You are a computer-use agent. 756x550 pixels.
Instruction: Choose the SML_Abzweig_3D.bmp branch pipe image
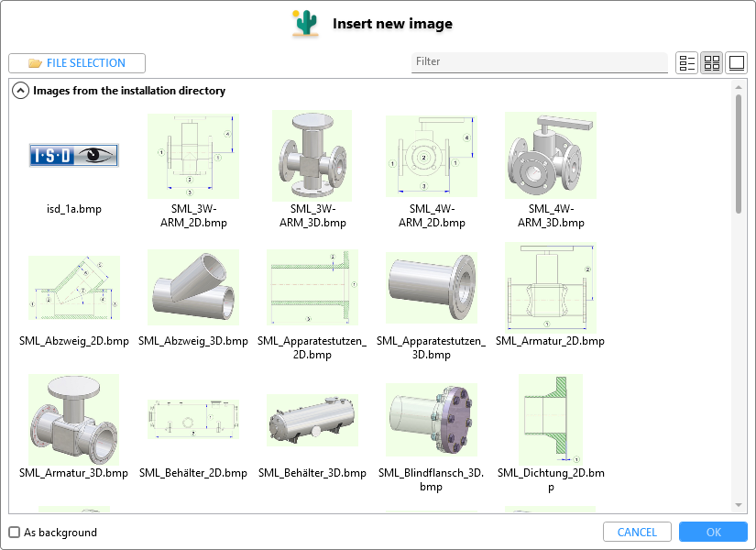tap(192, 287)
